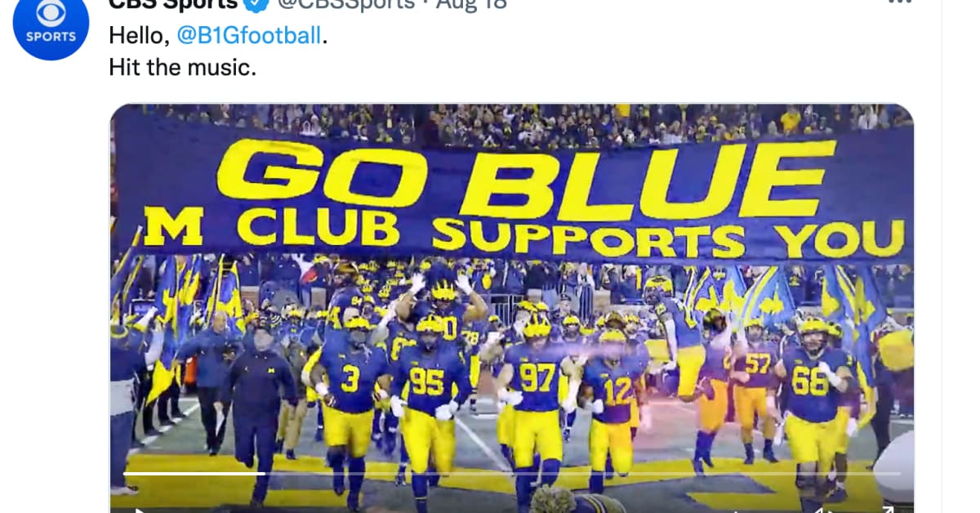
Task: Expand the video to fullscreen
Action: coord(885,510)
